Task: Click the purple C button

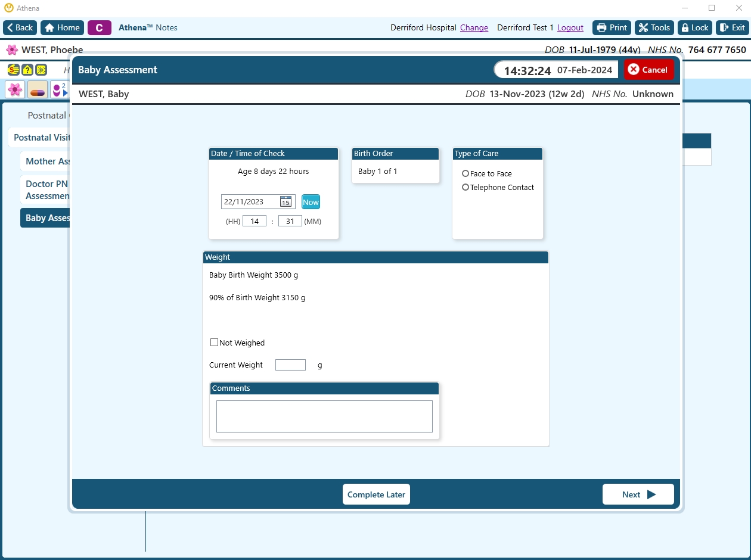Action: tap(100, 27)
